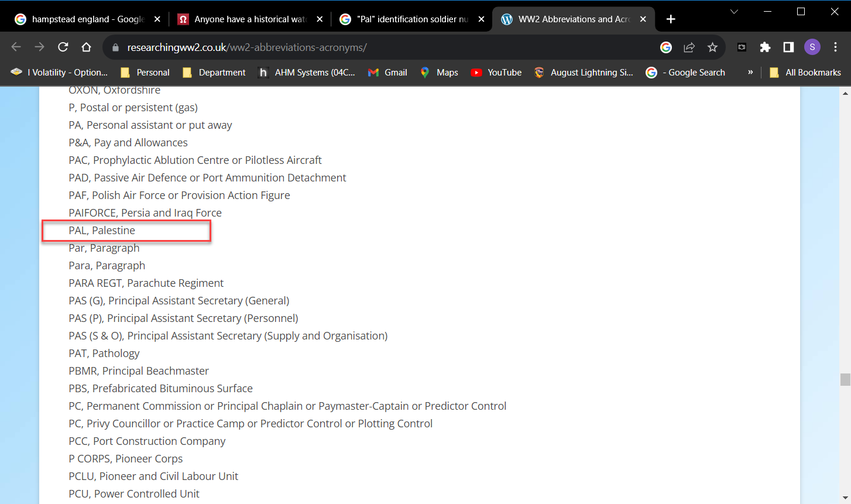Image resolution: width=851 pixels, height=504 pixels.
Task: Open the browser home page
Action: pyautogui.click(x=86, y=47)
